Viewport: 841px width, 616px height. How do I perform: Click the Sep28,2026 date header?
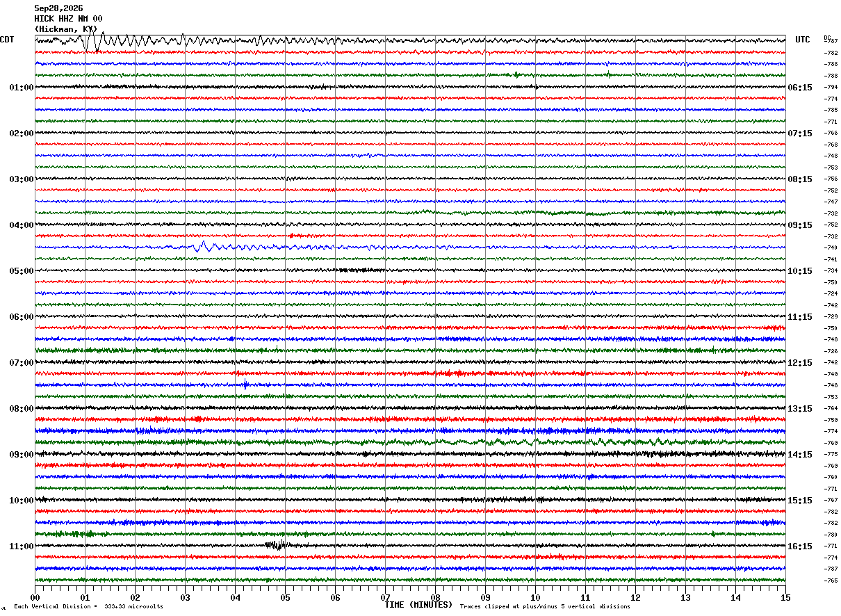[x=58, y=8]
